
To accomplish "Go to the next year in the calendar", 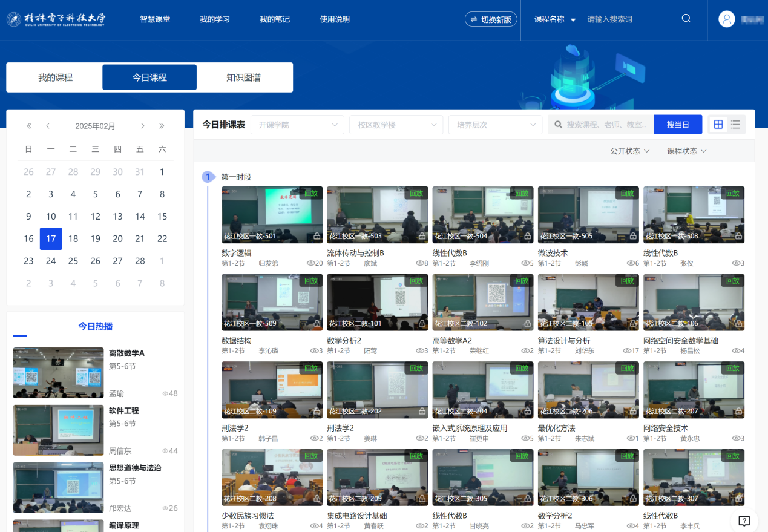I will (162, 126).
